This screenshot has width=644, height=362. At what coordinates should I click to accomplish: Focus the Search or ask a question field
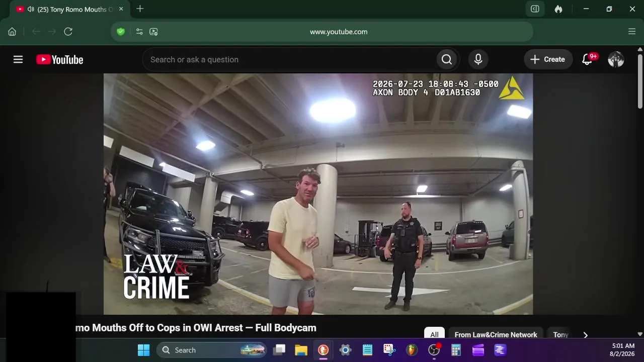[290, 59]
